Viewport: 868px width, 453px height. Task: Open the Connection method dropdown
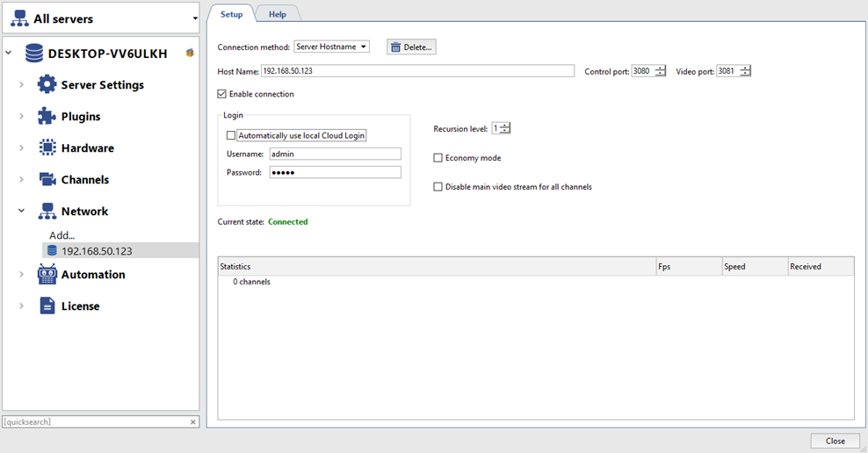point(331,47)
